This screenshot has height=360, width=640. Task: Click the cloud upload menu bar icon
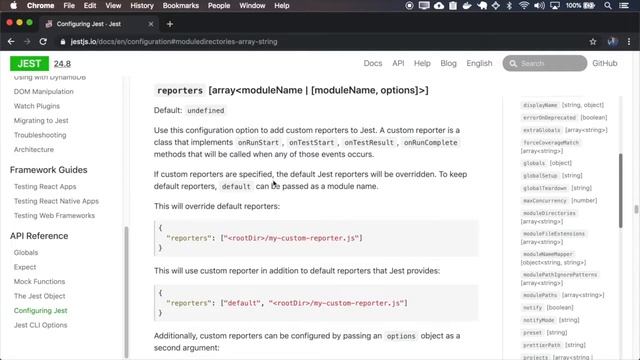tap(439, 6)
